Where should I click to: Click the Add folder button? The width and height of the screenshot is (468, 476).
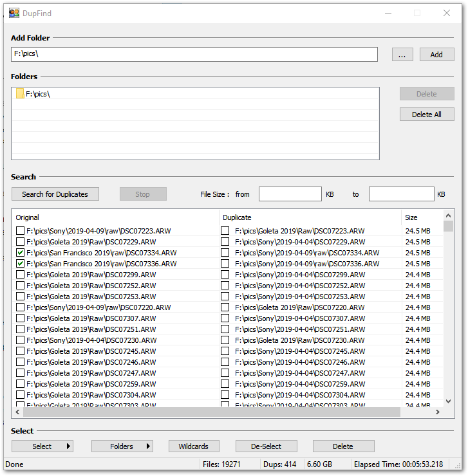(x=436, y=55)
